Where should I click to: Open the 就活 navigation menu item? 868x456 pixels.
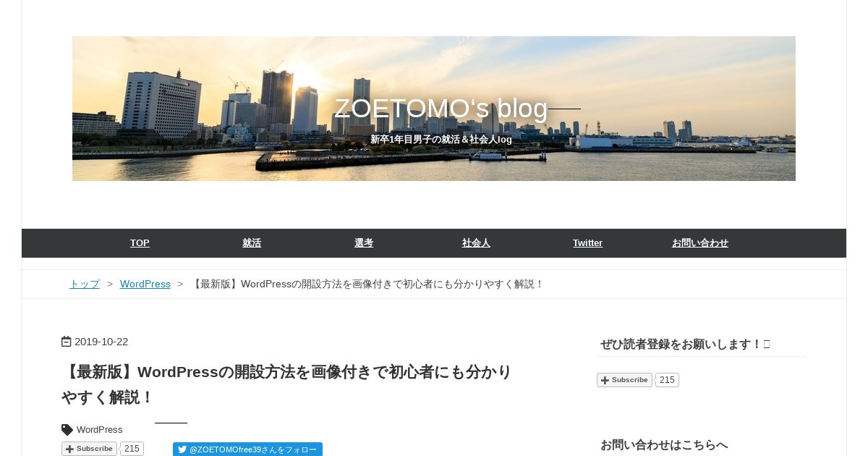tap(252, 243)
